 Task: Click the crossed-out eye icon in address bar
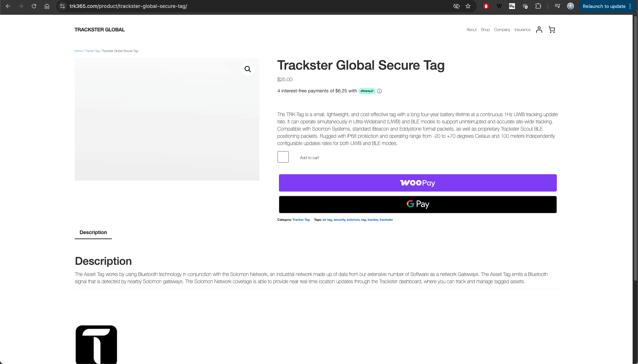[x=456, y=6]
